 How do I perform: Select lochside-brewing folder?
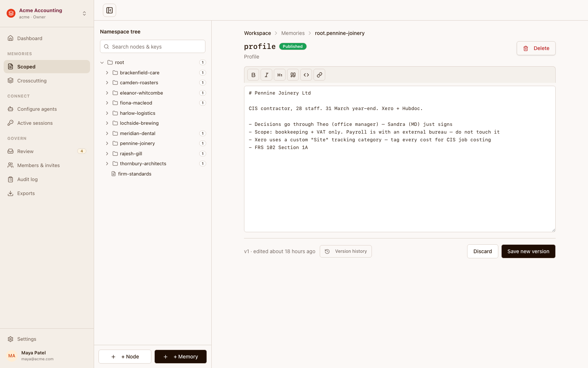coord(136,123)
